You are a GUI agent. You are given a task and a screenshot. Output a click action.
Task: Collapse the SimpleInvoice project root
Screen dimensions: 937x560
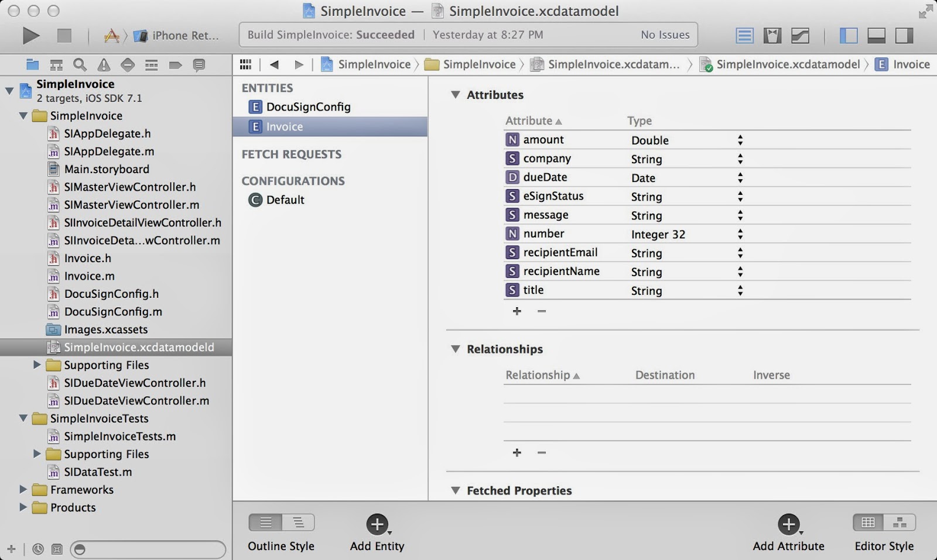[9, 91]
